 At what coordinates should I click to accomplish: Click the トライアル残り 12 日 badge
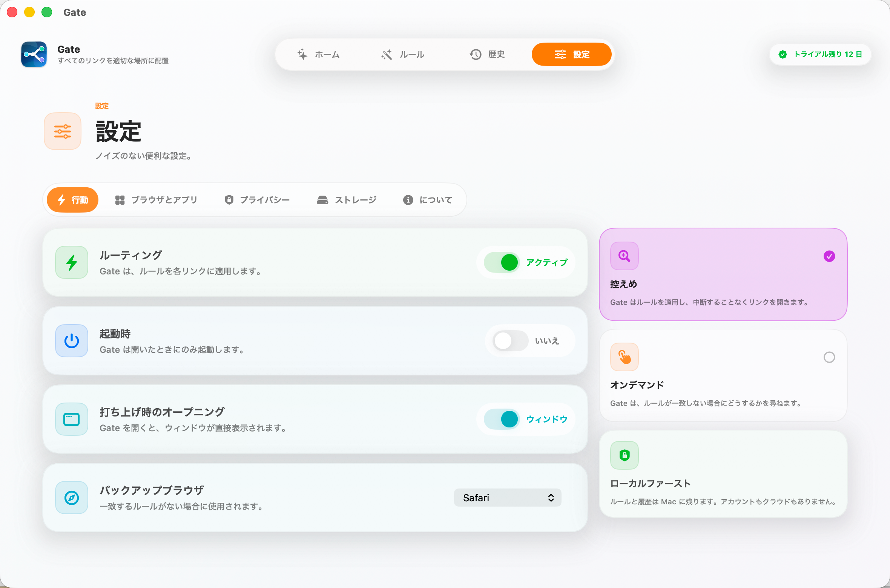820,55
